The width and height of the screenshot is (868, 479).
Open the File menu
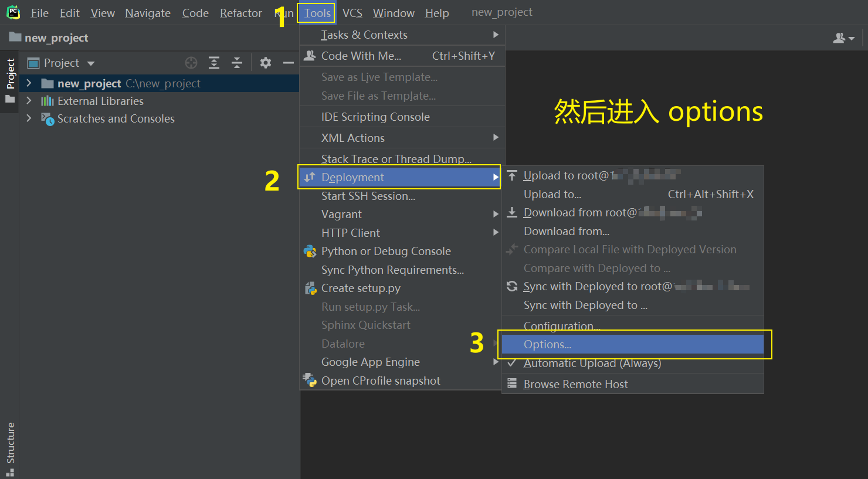[x=39, y=13]
